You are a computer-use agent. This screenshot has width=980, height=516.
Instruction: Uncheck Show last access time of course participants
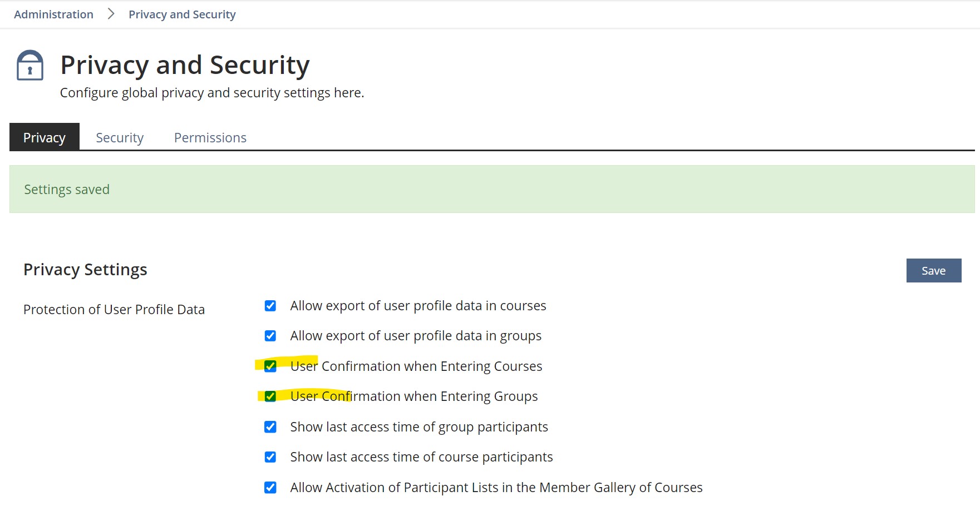pos(270,457)
